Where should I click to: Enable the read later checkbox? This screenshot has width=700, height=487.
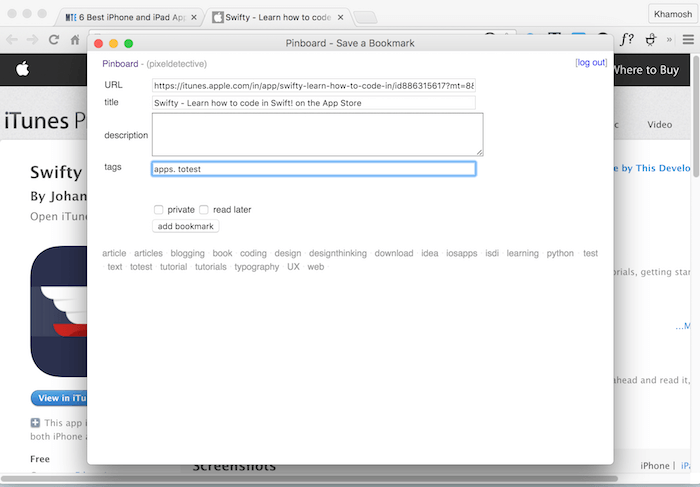point(204,209)
